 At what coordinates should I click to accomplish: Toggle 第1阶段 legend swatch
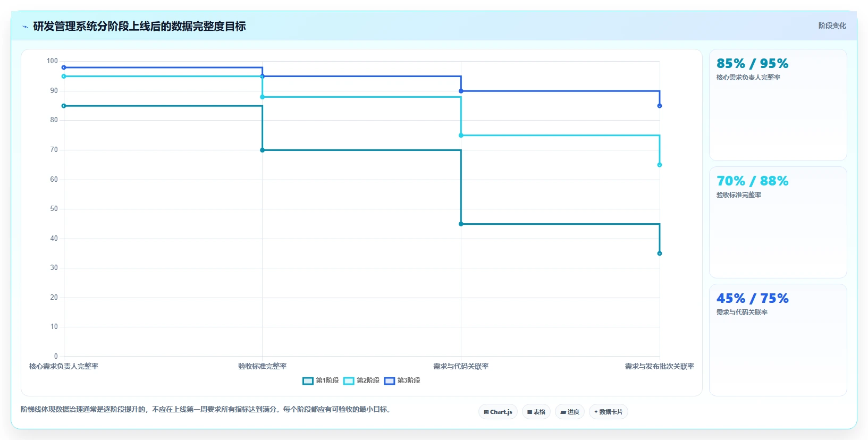click(308, 381)
